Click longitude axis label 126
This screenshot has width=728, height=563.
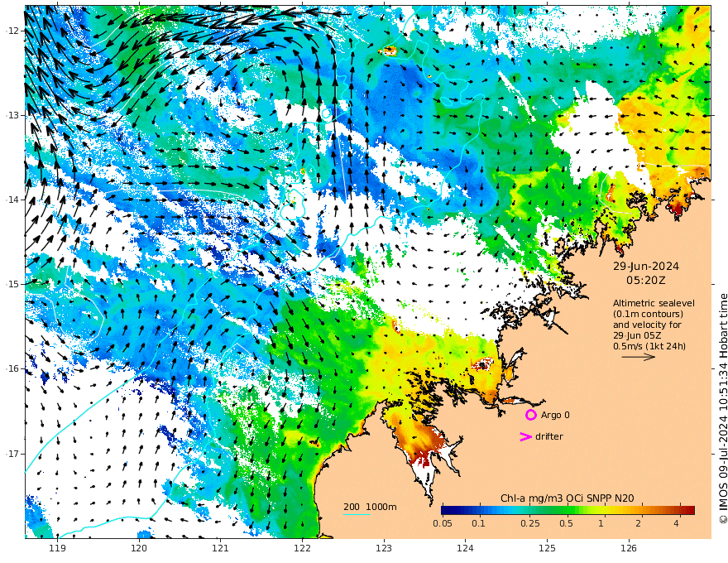coord(629,549)
